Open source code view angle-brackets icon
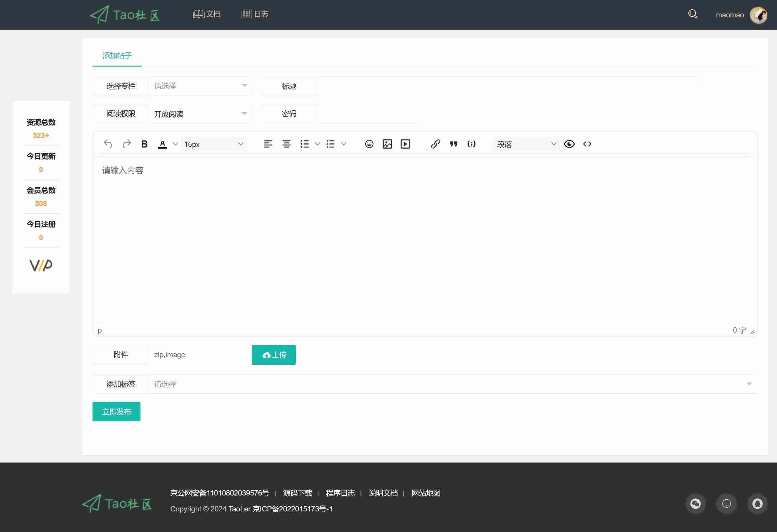777x532 pixels. coord(587,144)
